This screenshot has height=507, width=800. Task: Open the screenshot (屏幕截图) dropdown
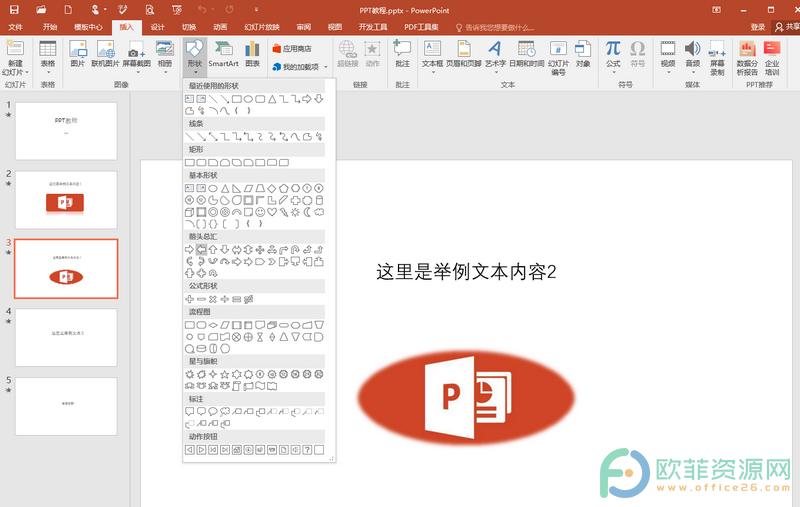tap(137, 57)
